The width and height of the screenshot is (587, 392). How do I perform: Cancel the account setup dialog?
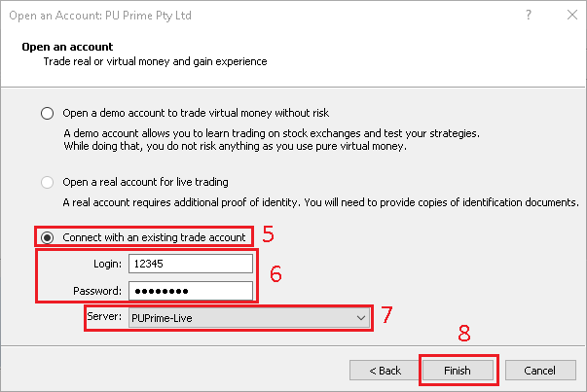point(538,371)
